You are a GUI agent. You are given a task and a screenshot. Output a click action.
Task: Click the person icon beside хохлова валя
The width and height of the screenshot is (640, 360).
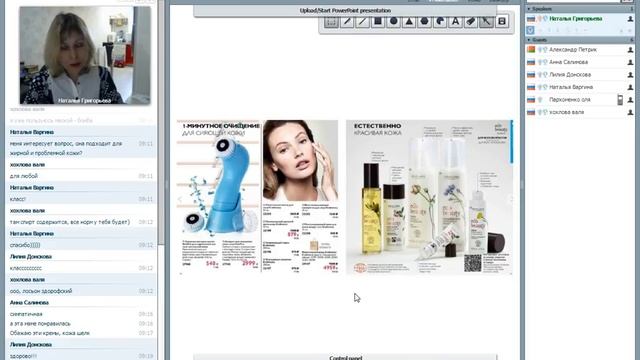[630, 112]
